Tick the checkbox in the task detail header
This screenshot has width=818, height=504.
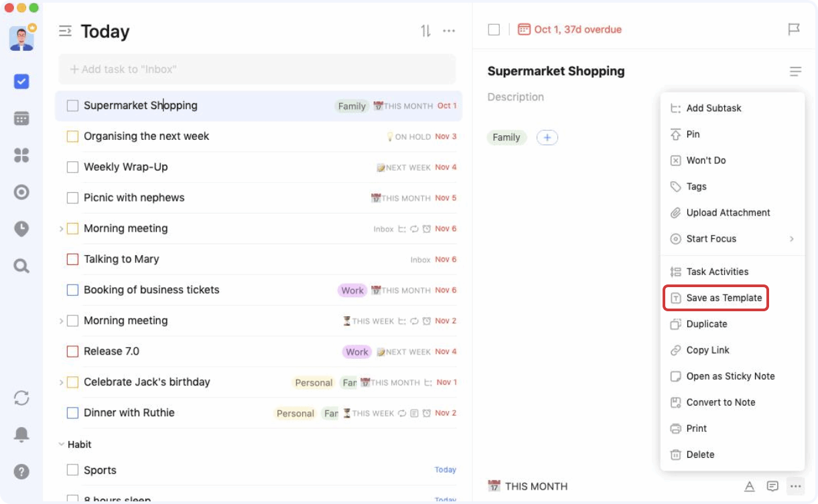point(494,29)
